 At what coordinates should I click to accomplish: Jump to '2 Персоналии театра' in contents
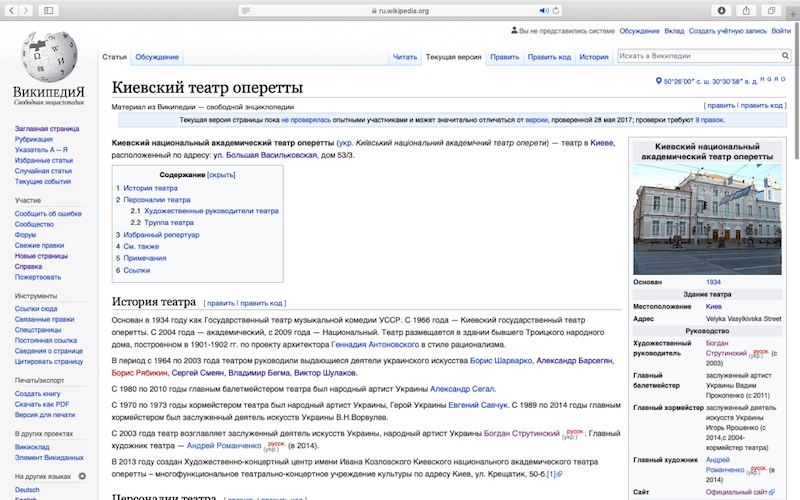tap(153, 199)
